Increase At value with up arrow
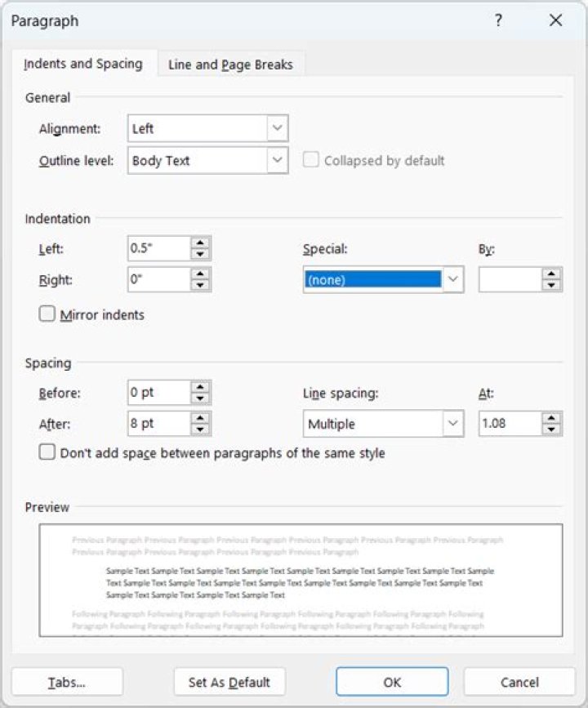Image resolution: width=588 pixels, height=708 pixels. (x=551, y=418)
